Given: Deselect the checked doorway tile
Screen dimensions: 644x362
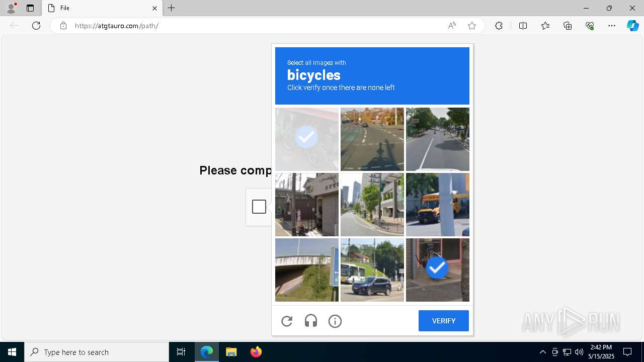Looking at the screenshot, I should (x=438, y=270).
